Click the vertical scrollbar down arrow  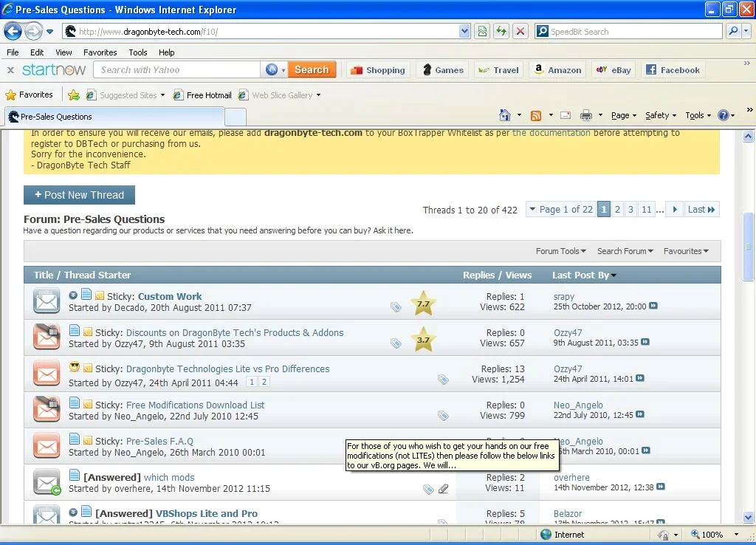pyautogui.click(x=748, y=517)
